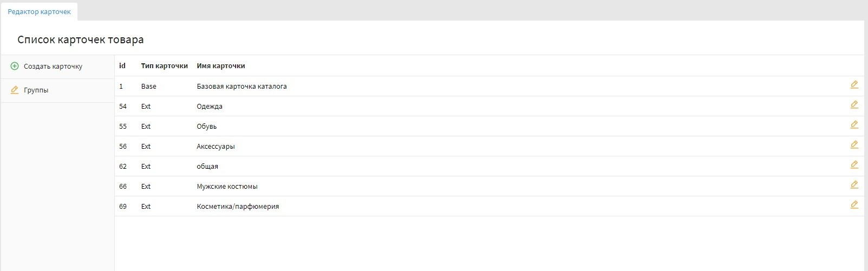The image size is (868, 271).
Task: Click the Тип карточки column header
Action: (164, 66)
